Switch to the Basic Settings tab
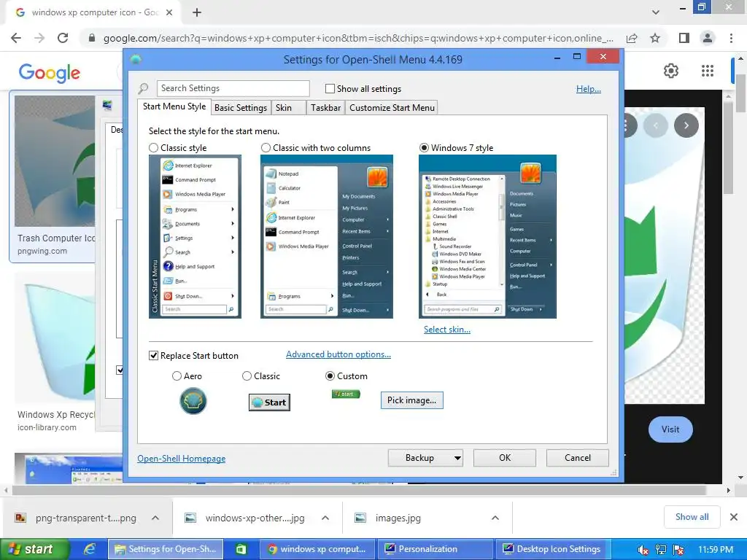The width and height of the screenshot is (747, 560). 241,108
